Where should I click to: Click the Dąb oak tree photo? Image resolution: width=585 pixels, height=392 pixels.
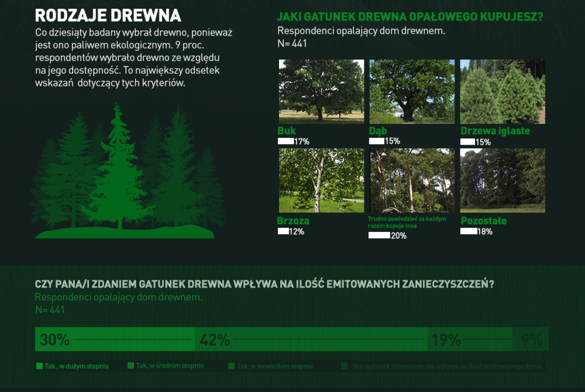pos(412,92)
